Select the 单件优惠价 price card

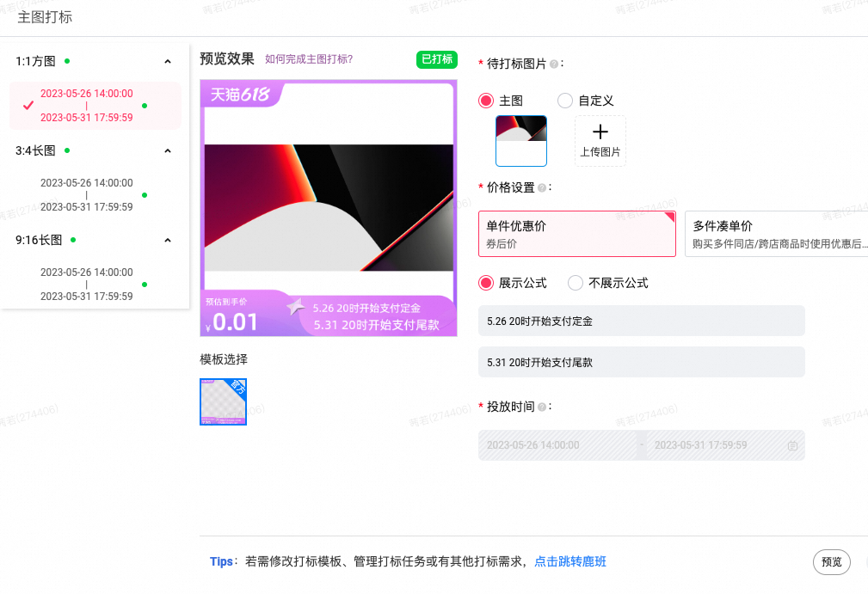(577, 234)
